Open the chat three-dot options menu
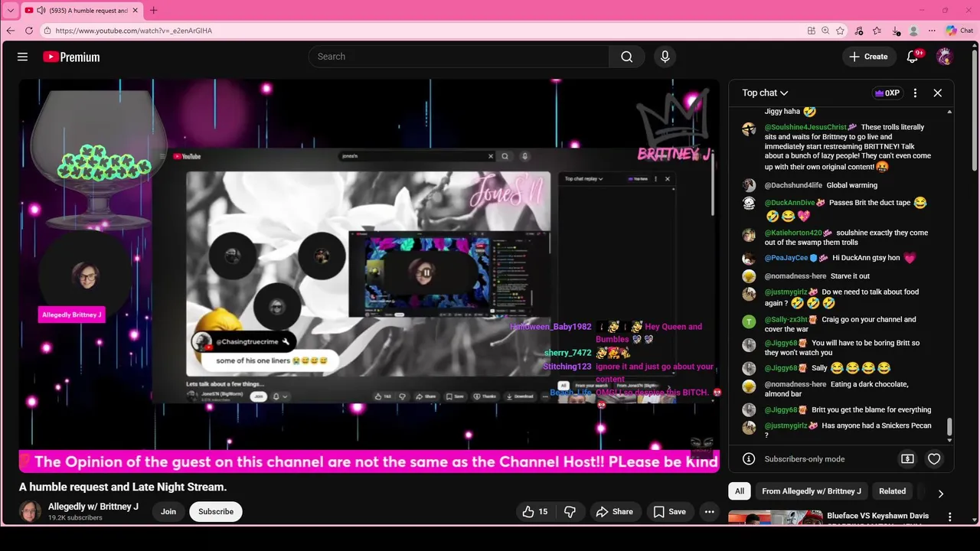The image size is (980, 551). tap(915, 93)
